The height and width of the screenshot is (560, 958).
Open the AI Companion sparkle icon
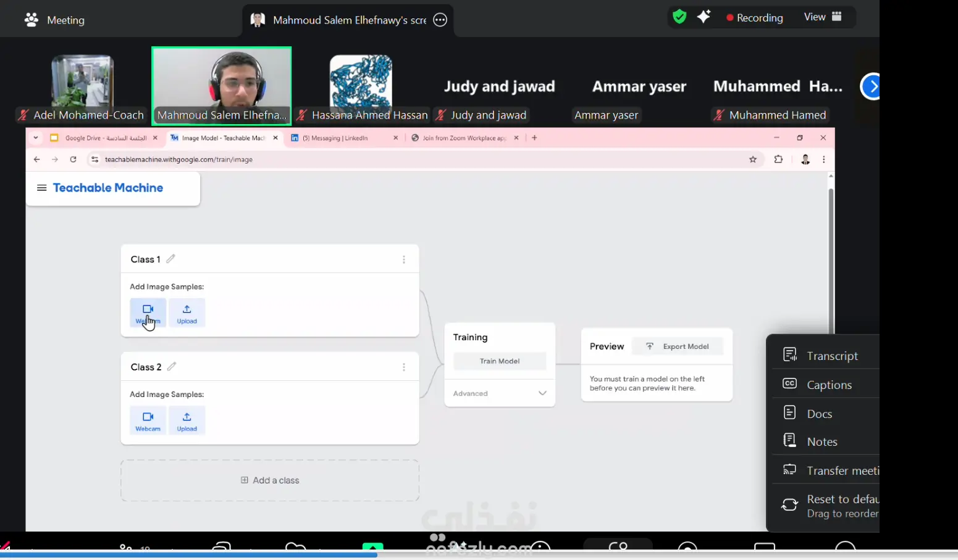click(x=704, y=17)
